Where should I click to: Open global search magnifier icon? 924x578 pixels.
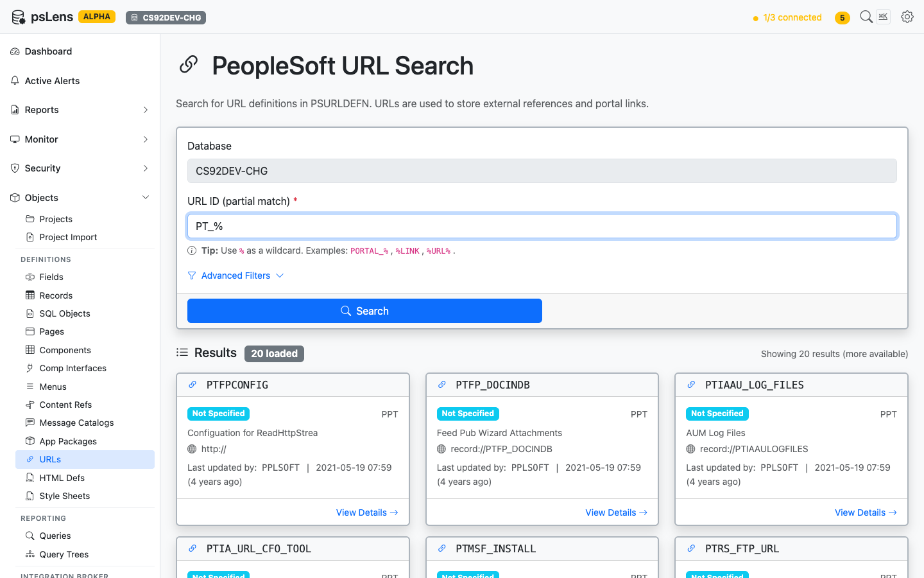pyautogui.click(x=866, y=17)
